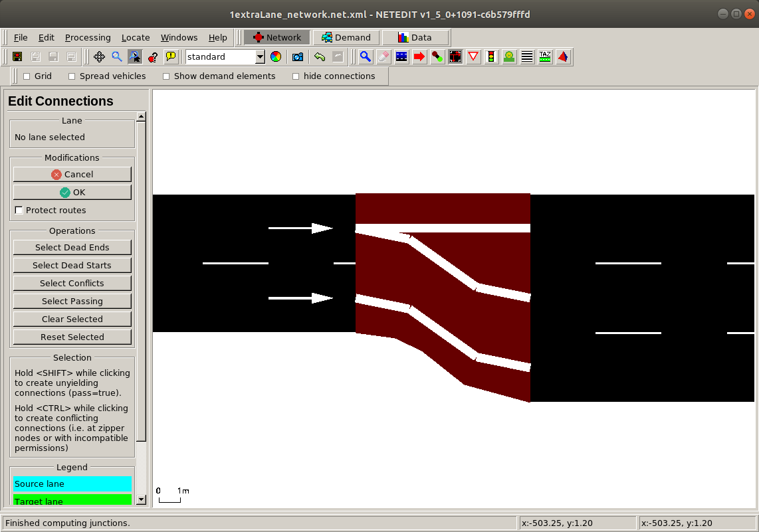Click the Source lane cyan color swatch
The width and height of the screenshot is (759, 532).
click(72, 484)
